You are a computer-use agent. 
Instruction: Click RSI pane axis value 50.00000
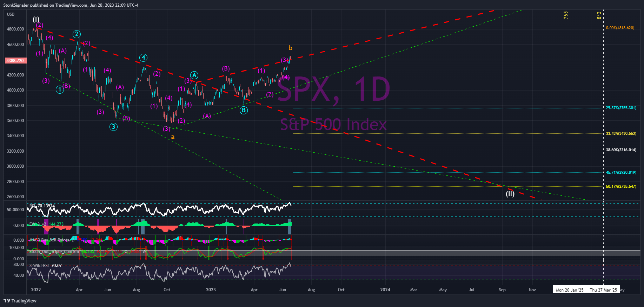[x=15, y=210]
